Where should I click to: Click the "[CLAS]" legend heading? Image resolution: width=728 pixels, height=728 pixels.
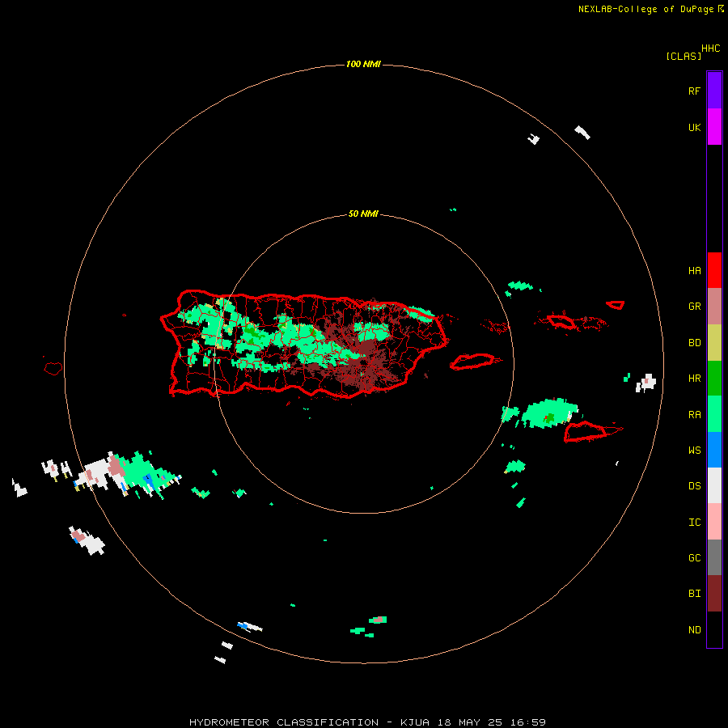[684, 57]
